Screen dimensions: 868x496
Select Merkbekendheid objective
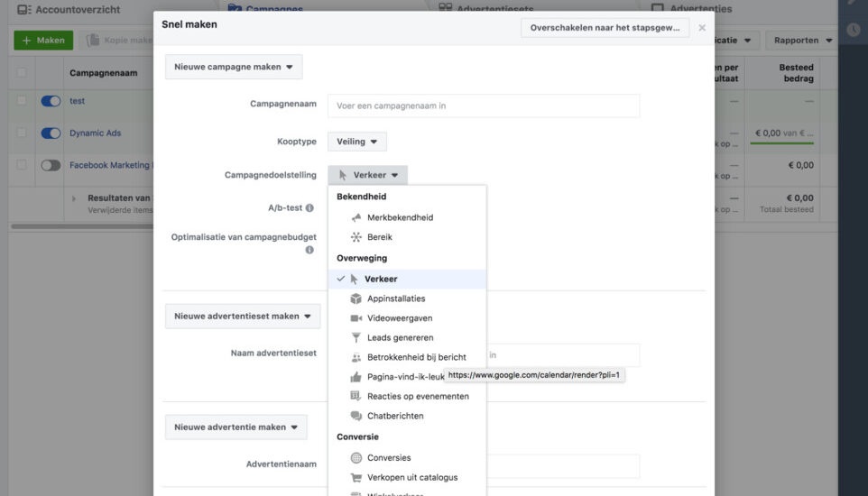click(x=407, y=217)
